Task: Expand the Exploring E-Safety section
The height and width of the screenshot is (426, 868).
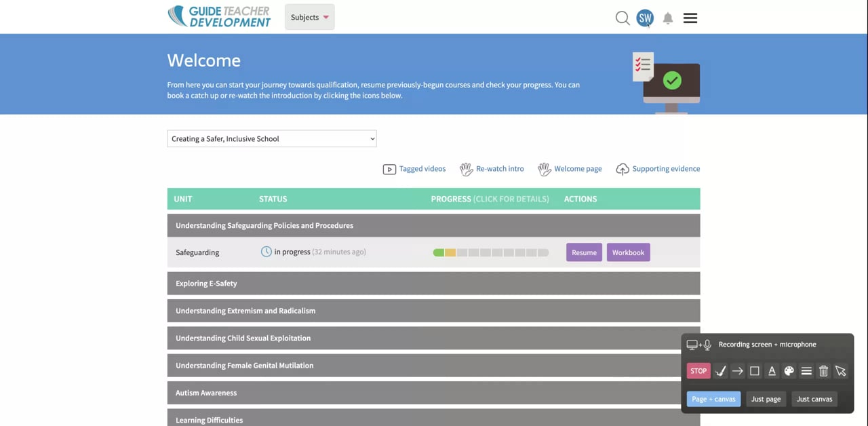Action: point(433,284)
